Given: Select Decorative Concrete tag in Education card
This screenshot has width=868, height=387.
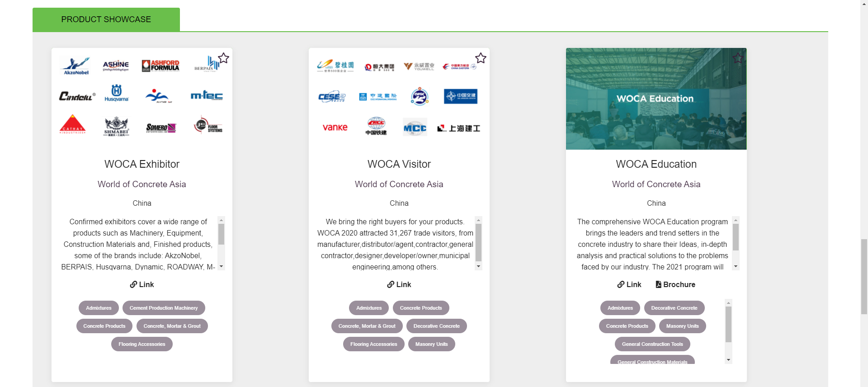Looking at the screenshot, I should 674,308.
